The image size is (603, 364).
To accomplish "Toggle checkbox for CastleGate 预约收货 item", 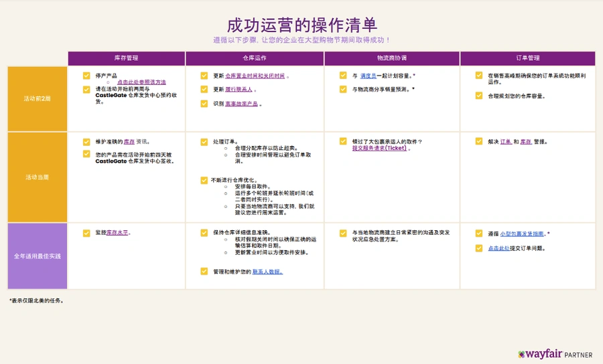I will coord(86,90).
